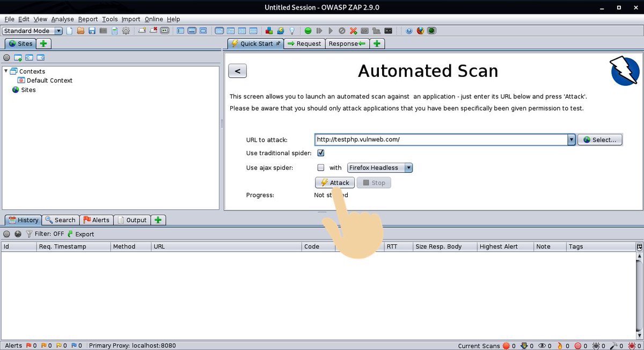Screen dimensions: 644x350
Task: Sort by the Req. Timestamp column header
Action: [x=74, y=247]
